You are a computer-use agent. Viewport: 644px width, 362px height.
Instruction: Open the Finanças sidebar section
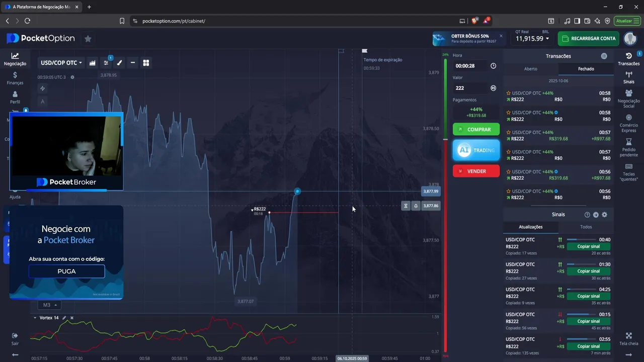pyautogui.click(x=15, y=78)
